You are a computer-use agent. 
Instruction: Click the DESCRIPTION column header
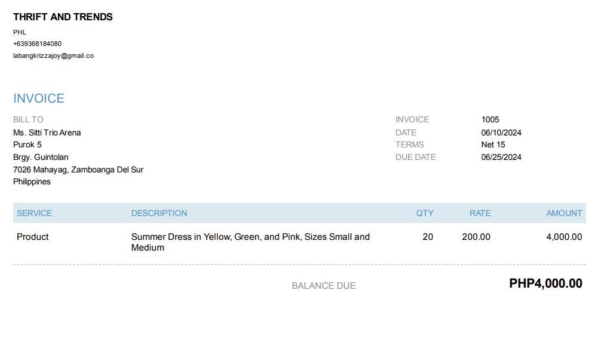(159, 213)
